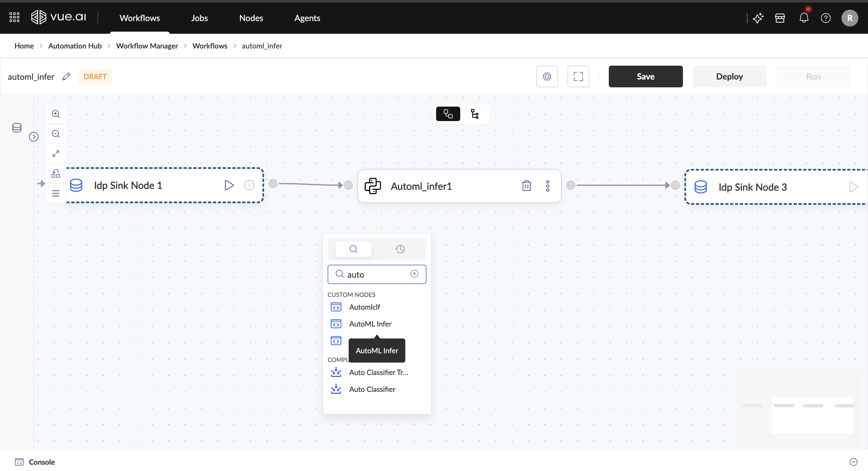The width and height of the screenshot is (868, 471).
Task: Open notifications bell icon
Action: coord(804,18)
